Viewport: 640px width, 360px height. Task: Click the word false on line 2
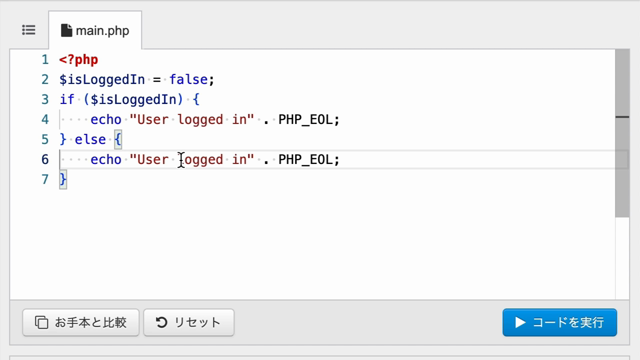pos(189,80)
